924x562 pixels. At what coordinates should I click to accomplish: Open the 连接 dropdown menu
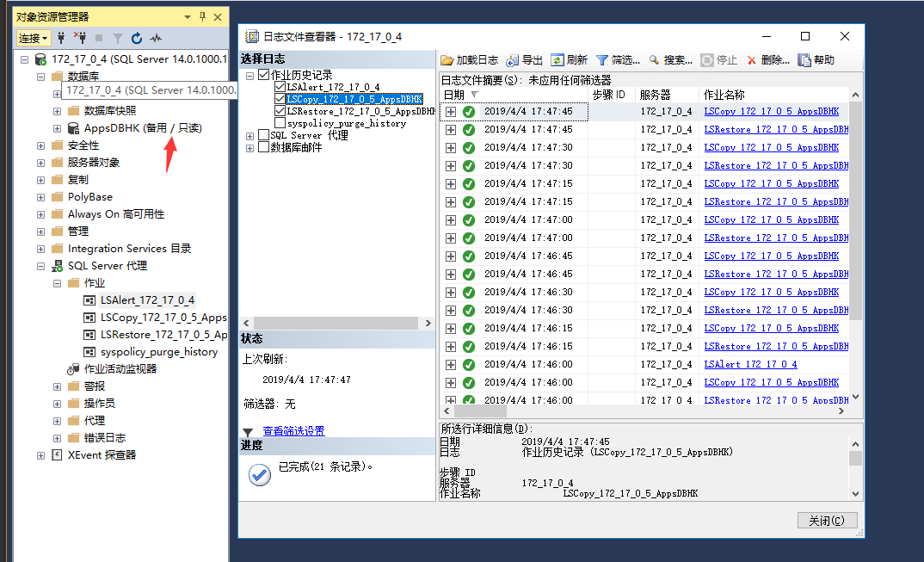pyautogui.click(x=33, y=38)
